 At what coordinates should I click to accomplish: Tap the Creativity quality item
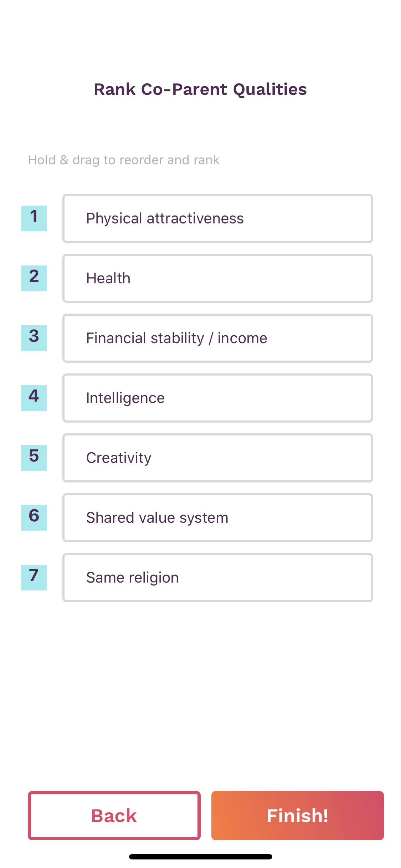click(x=218, y=458)
